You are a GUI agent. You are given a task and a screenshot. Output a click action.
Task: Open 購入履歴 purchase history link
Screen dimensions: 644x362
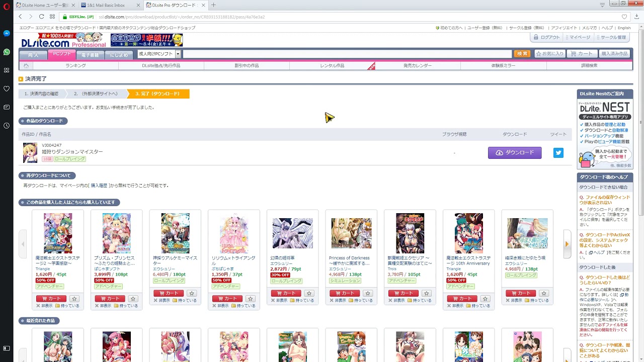coord(99,186)
